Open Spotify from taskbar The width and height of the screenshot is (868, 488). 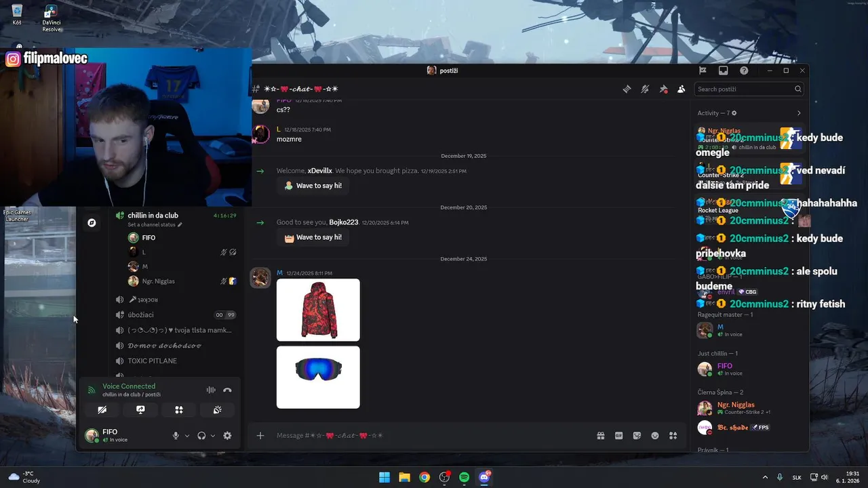click(x=464, y=477)
